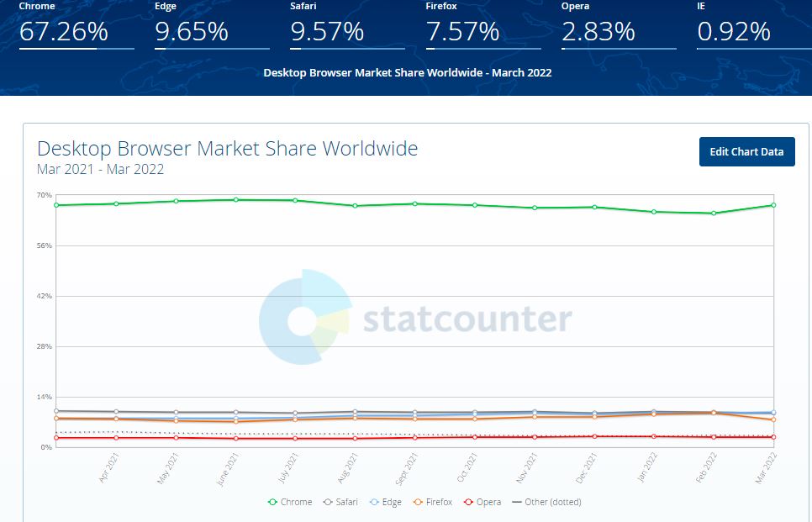Click Firefox's Mar 2022 orange data point

point(772,419)
